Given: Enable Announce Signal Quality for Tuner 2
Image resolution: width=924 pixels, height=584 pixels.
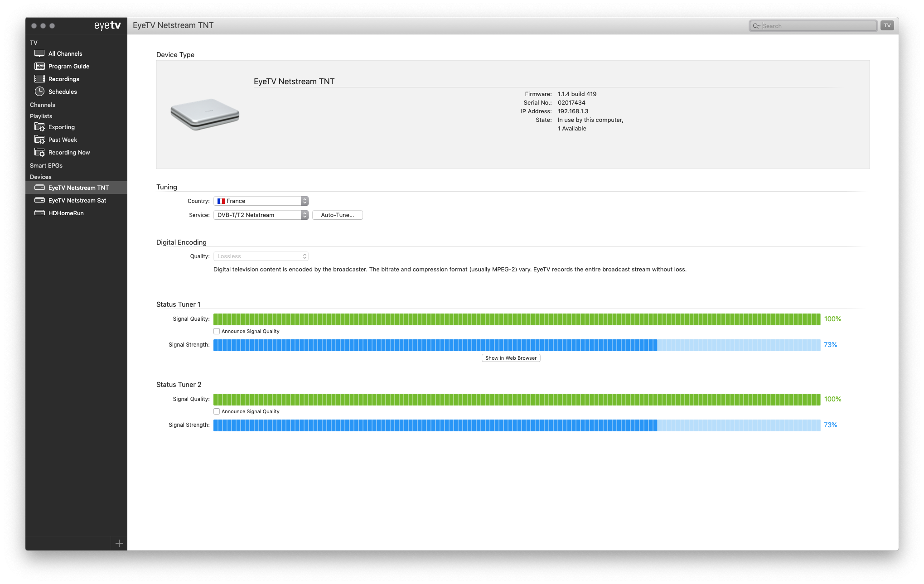Looking at the screenshot, I should pos(217,411).
